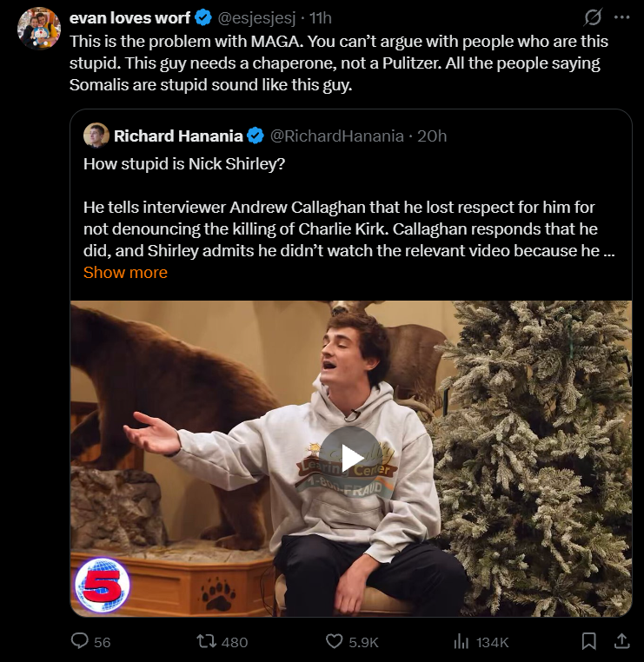Open the reply comment icon

tap(79, 641)
